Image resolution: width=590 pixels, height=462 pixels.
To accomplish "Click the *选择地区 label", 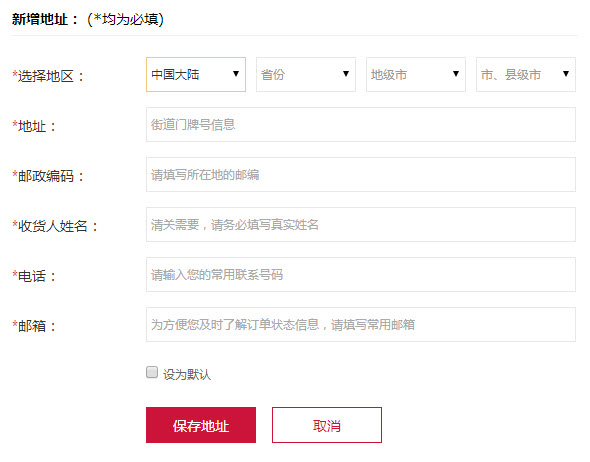I will click(48, 76).
